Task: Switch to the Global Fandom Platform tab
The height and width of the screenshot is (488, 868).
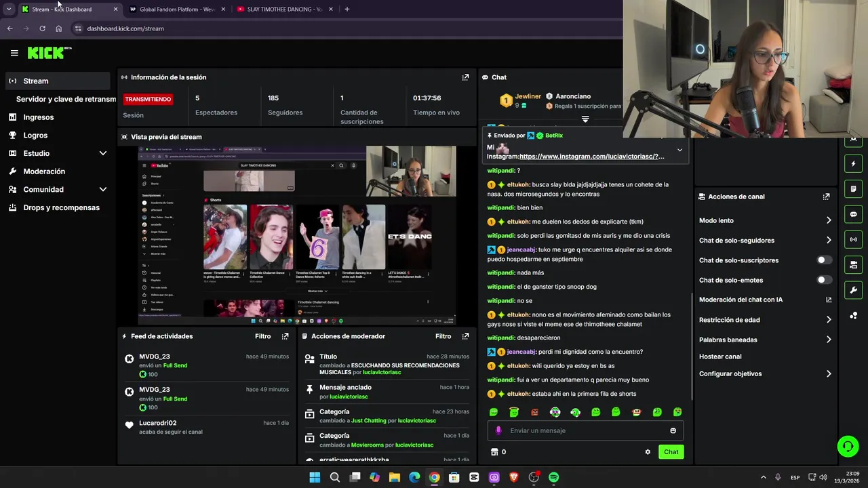Action: 176,9
